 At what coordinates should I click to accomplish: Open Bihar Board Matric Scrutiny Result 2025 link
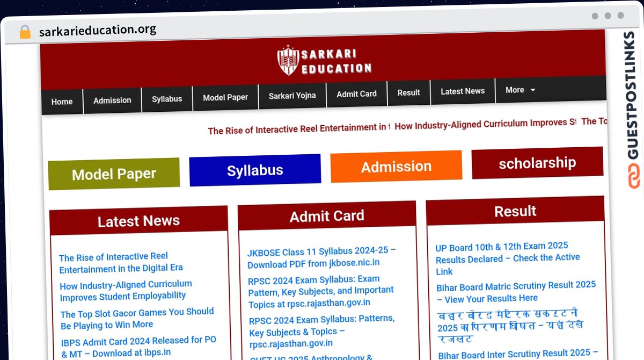point(516,291)
